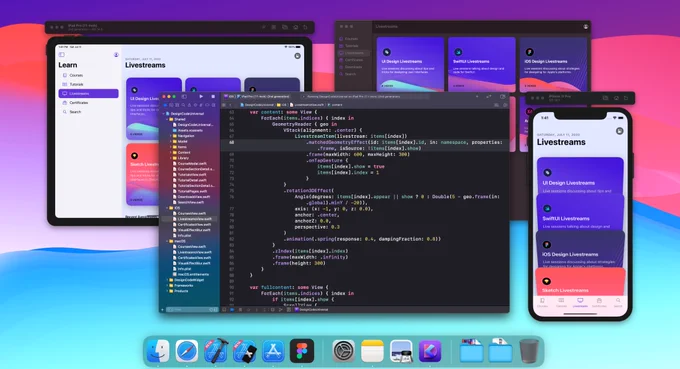Tap UI Design Livestreams card on iPhone
The width and height of the screenshot is (680, 369).
pos(580,175)
